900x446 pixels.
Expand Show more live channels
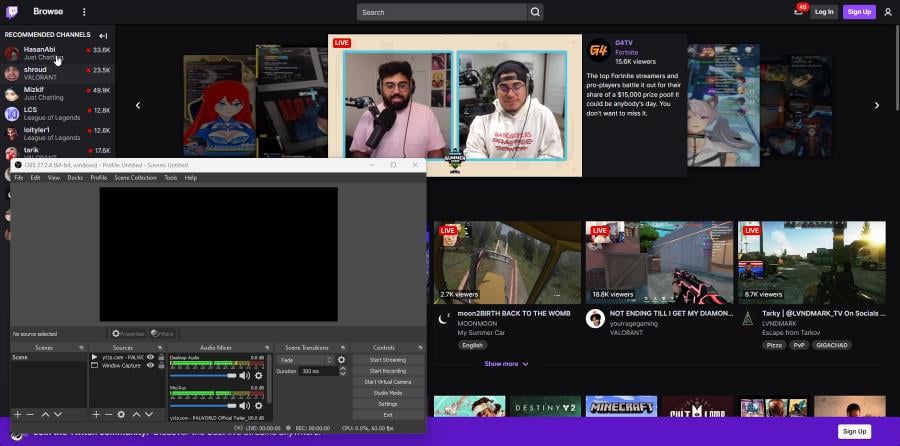[x=506, y=364]
